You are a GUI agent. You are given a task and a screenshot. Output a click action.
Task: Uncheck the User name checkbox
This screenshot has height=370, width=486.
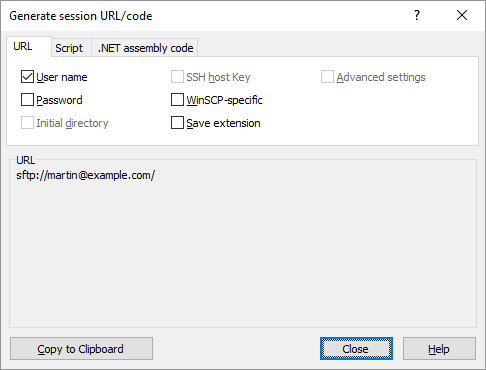click(27, 77)
